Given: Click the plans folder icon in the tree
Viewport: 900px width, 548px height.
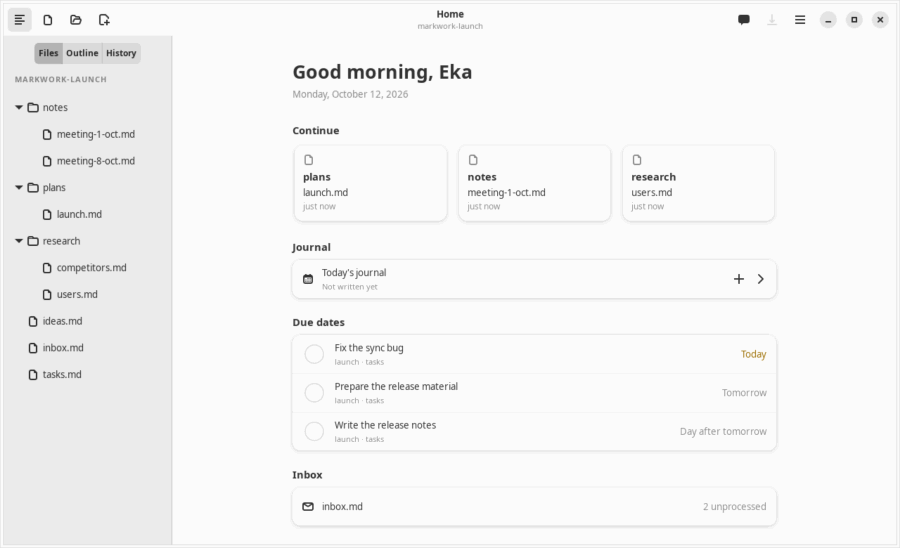Looking at the screenshot, I should pos(33,188).
